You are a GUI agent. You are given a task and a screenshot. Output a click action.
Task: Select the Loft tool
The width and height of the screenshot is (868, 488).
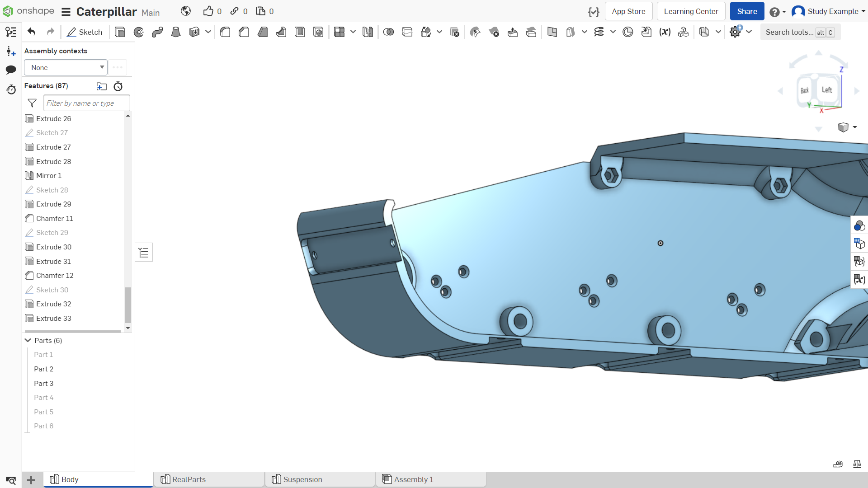click(176, 32)
